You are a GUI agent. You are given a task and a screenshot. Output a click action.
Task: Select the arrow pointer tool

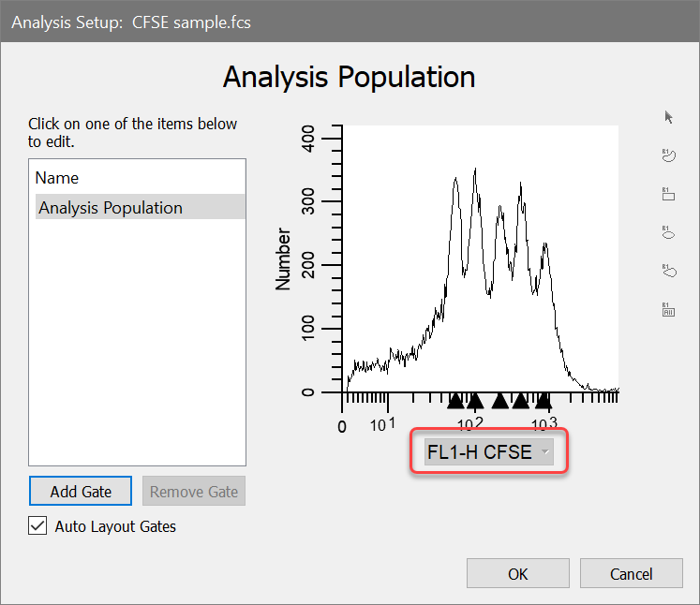[669, 117]
